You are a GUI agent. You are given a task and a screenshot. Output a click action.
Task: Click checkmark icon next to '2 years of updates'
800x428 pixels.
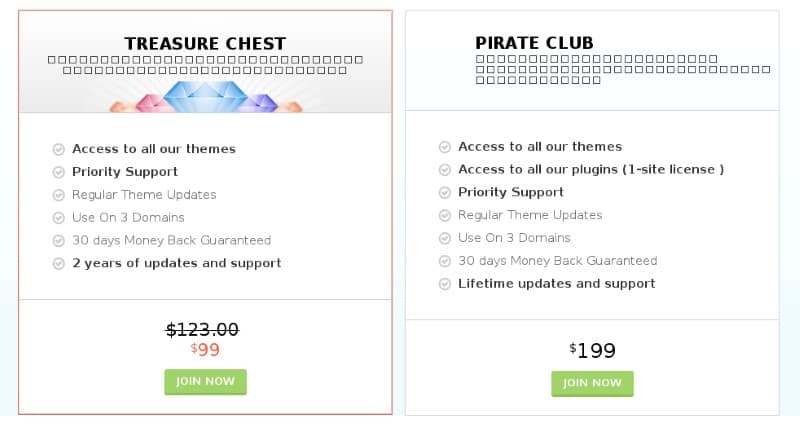pos(58,264)
